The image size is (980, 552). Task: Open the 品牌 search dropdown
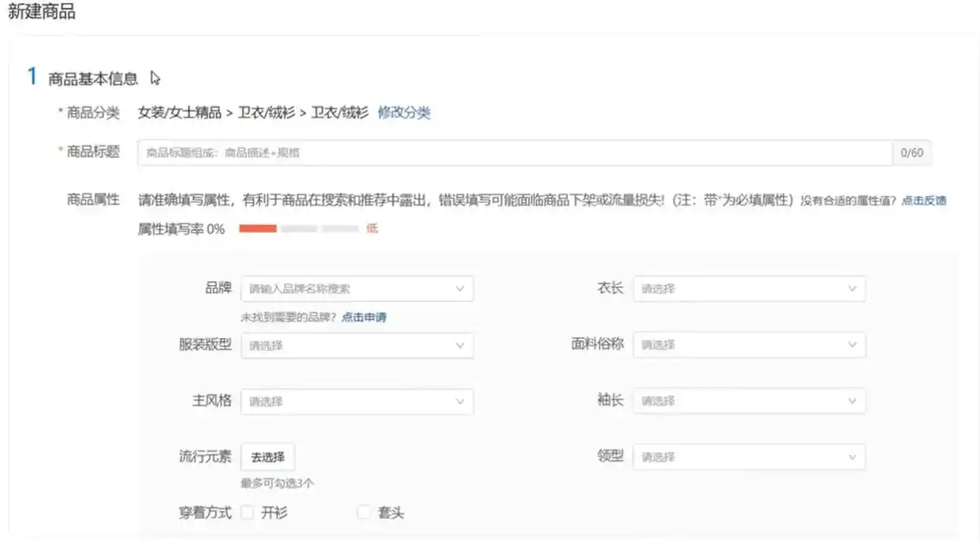tap(347, 289)
